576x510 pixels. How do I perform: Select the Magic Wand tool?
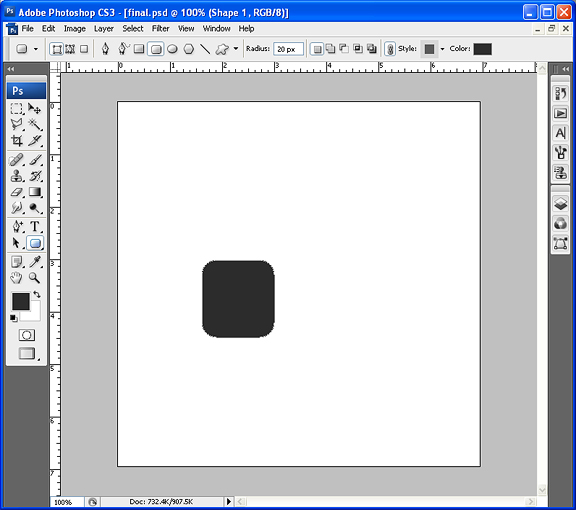[35, 125]
